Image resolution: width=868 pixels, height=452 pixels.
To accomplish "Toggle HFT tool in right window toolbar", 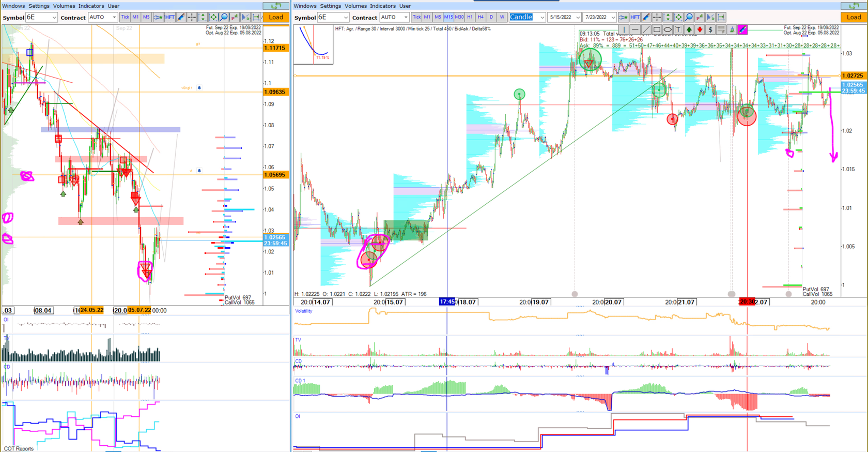I will coord(635,17).
